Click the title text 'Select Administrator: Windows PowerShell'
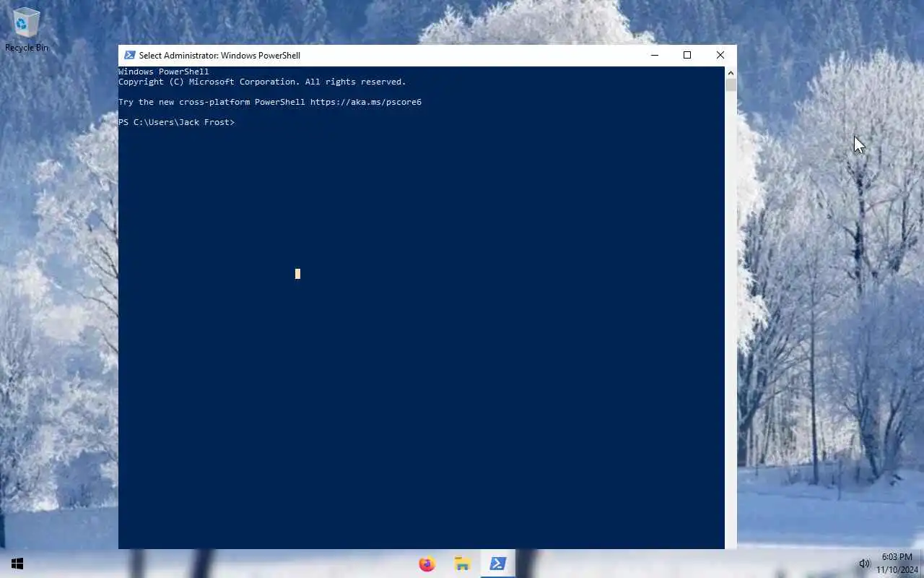 pyautogui.click(x=219, y=56)
